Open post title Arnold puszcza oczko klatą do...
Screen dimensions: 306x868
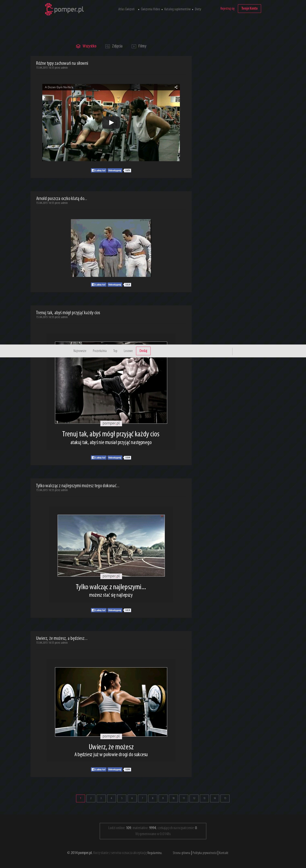[61, 199]
